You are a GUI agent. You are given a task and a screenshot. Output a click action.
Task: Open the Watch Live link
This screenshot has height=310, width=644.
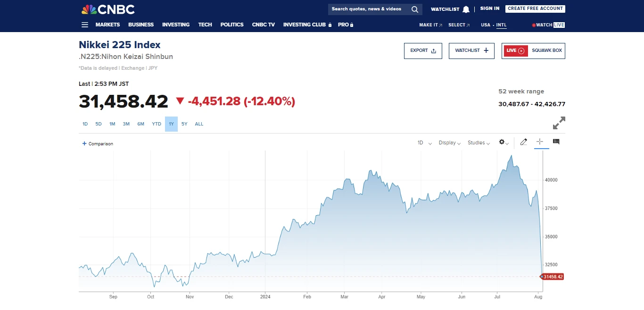548,25
